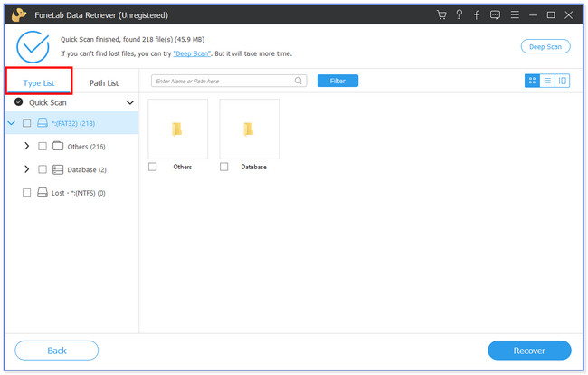The image size is (588, 375).
Task: Click the Others folder thumbnail
Action: coord(177,129)
